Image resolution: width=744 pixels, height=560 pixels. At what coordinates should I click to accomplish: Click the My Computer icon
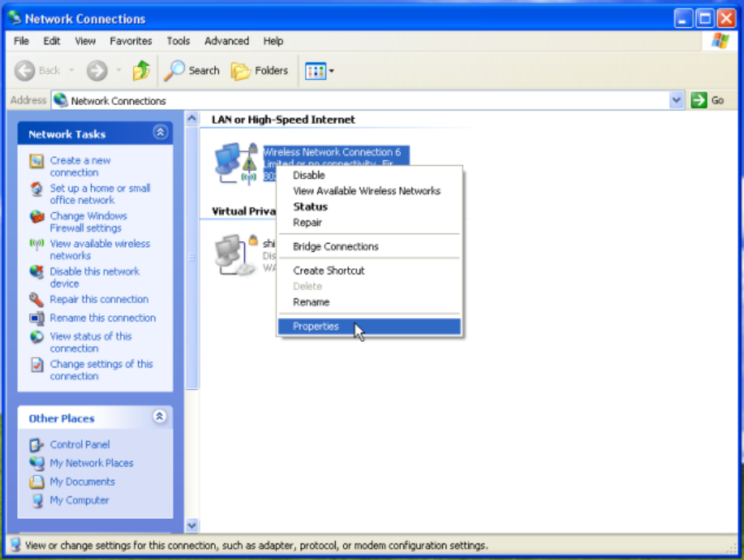tap(36, 501)
